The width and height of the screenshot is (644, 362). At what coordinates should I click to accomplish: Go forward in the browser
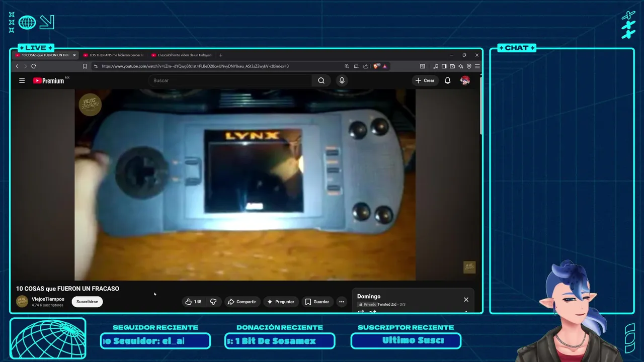coord(25,66)
